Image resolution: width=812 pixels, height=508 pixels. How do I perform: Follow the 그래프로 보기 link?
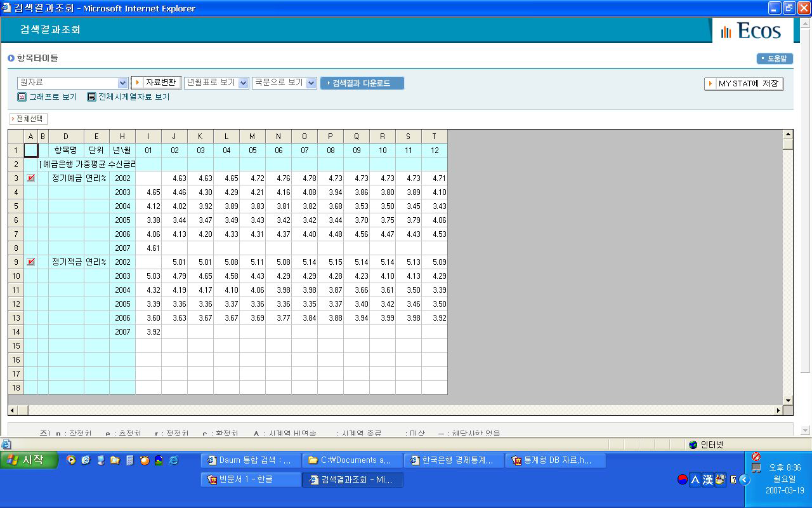(x=53, y=97)
